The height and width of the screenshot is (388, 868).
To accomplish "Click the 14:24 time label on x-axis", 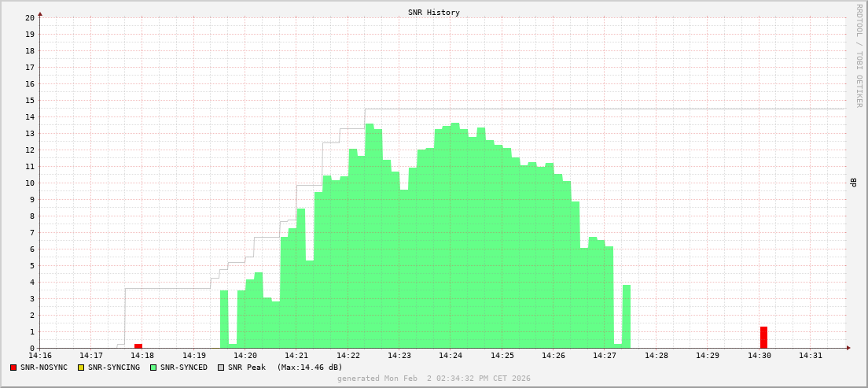I will tap(451, 356).
